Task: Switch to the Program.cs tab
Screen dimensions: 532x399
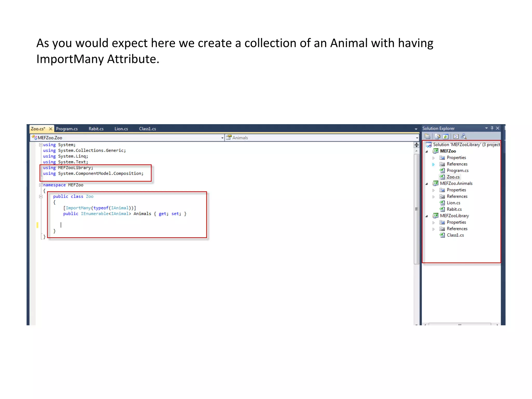Action: tap(67, 129)
